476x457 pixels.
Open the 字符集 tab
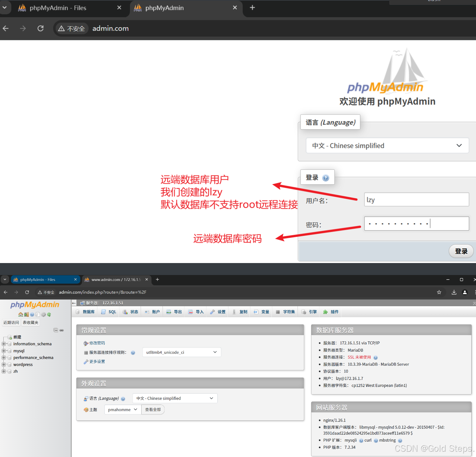click(285, 312)
